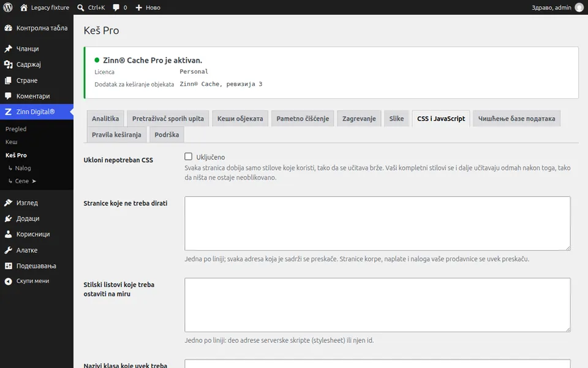Viewport: 588px width, 368px height.
Task: Click the Zinn Digital Z icon
Action: [8, 112]
